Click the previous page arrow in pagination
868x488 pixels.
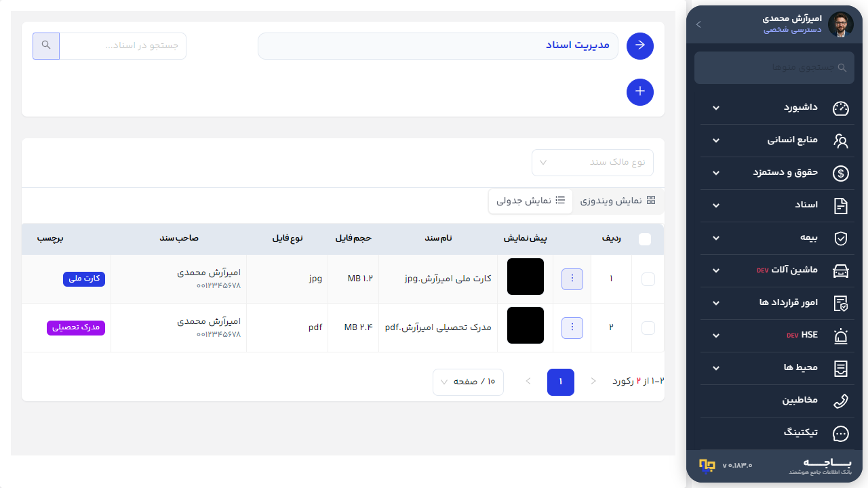click(593, 382)
